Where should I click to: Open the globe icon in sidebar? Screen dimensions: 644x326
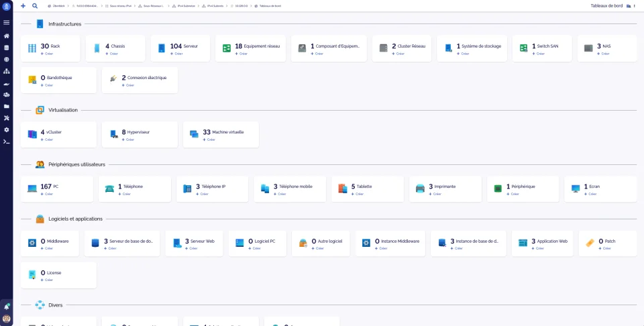(x=6, y=59)
